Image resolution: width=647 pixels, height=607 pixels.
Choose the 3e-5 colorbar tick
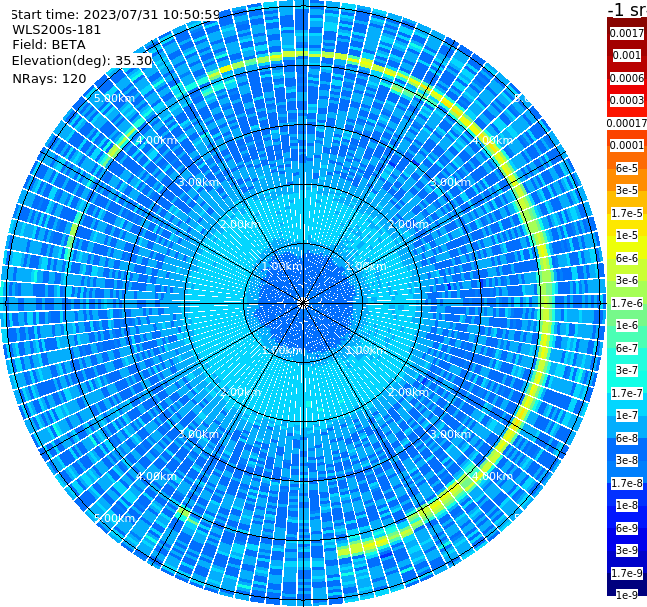pos(627,190)
